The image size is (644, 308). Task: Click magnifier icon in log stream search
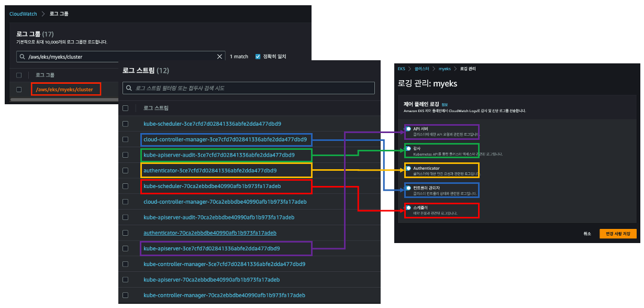tap(129, 88)
